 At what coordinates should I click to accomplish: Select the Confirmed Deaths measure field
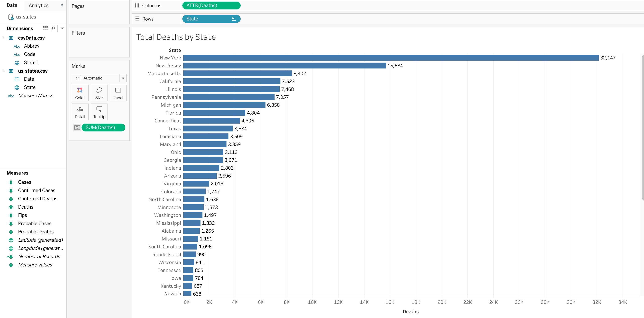tap(37, 199)
